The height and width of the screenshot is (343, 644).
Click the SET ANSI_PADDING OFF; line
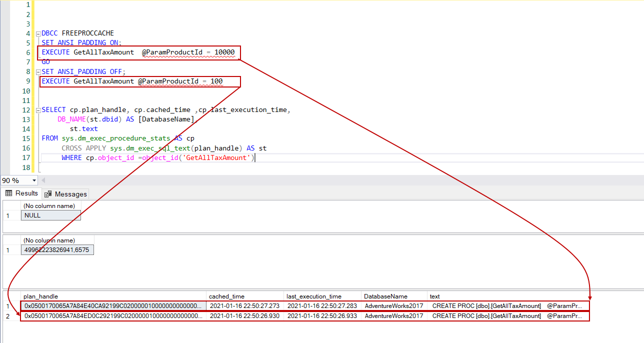[83, 71]
